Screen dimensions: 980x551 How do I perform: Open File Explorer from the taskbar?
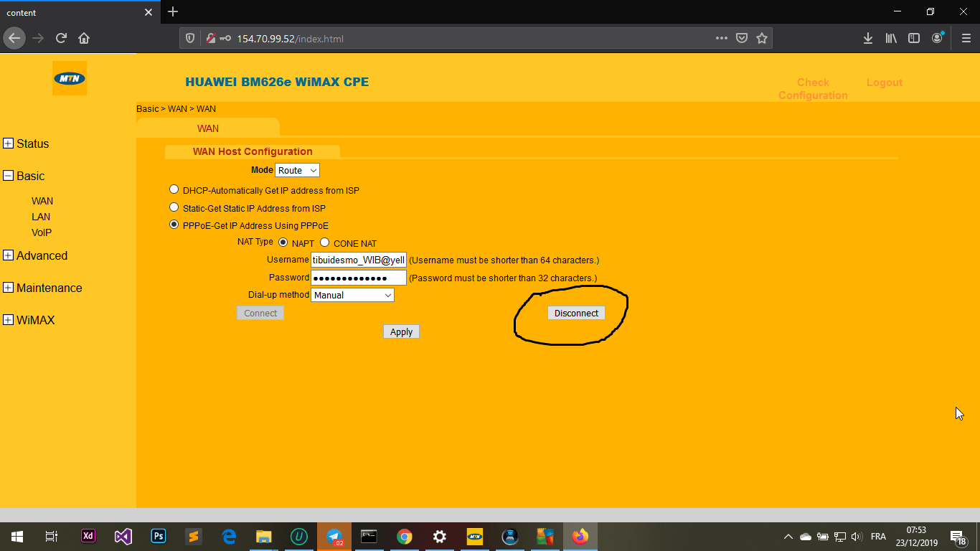coord(264,536)
